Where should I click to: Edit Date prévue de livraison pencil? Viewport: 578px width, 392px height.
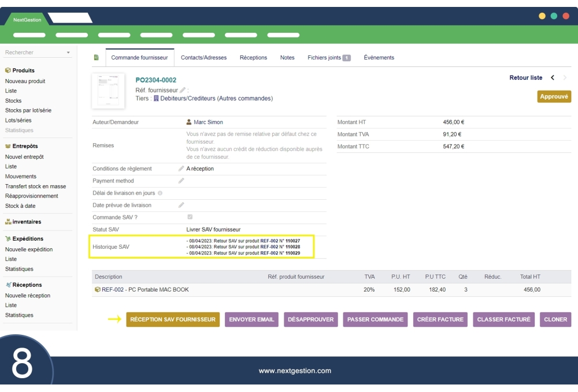[181, 205]
